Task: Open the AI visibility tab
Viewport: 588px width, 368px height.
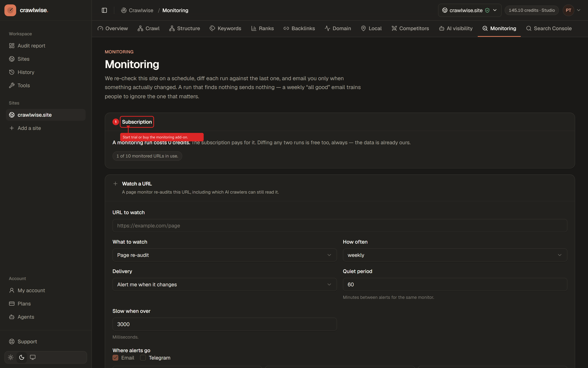Action: (456, 29)
